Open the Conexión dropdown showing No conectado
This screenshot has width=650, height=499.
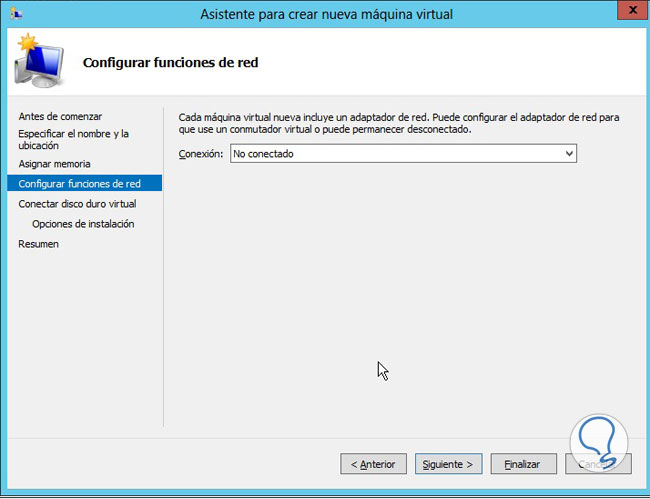[x=404, y=154]
